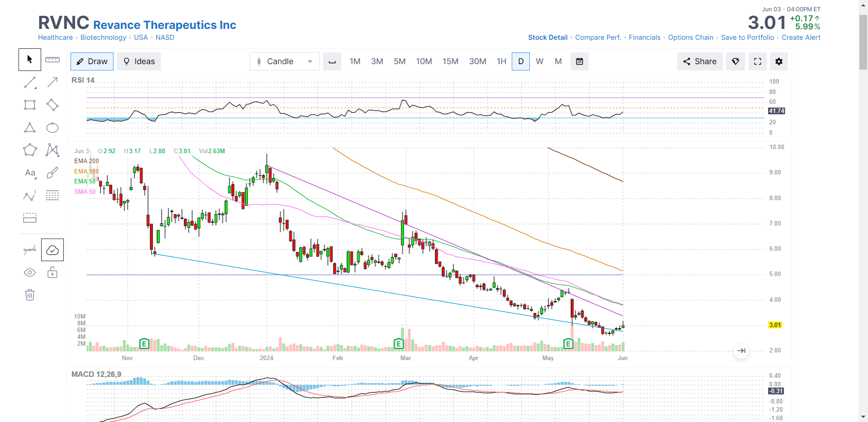This screenshot has width=868, height=422.
Task: Select the text annotation tool
Action: (x=29, y=173)
